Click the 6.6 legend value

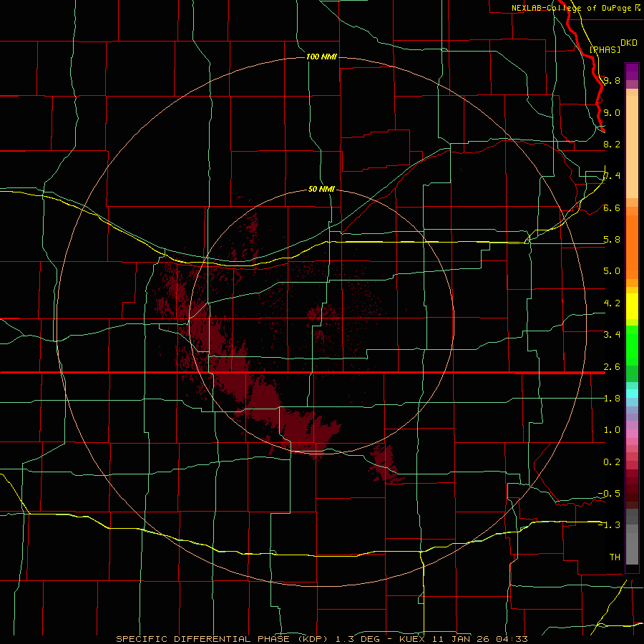(x=612, y=208)
